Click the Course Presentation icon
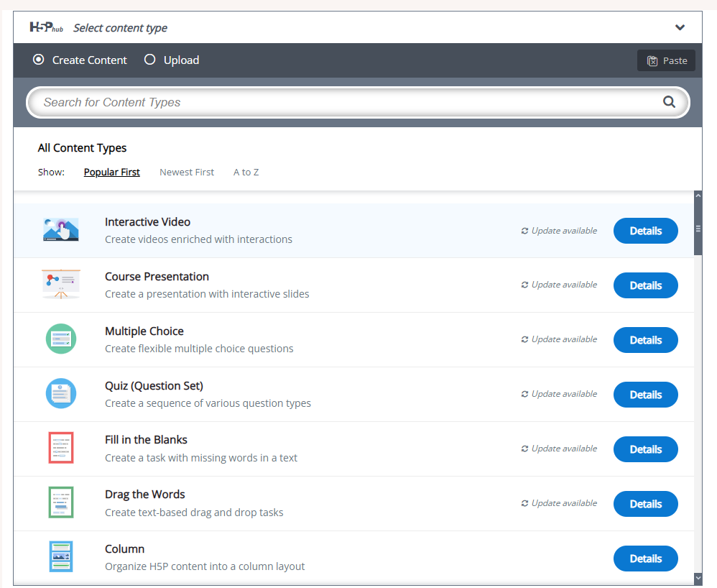 tap(61, 285)
